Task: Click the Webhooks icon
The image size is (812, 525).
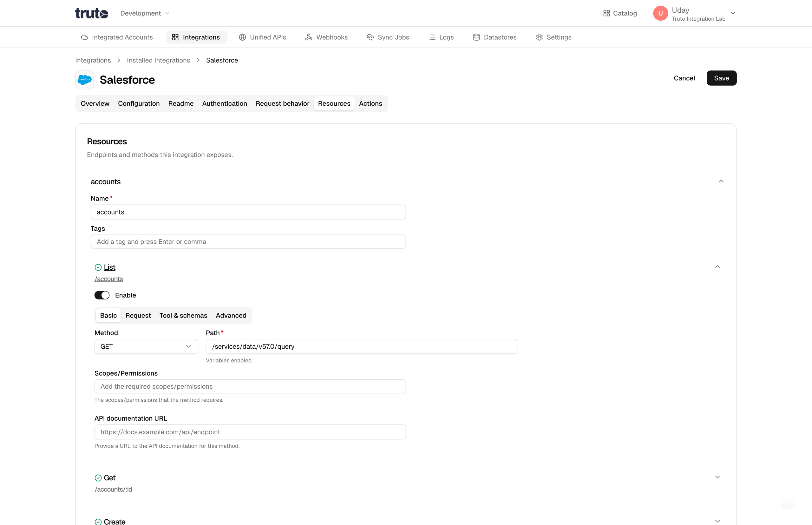Action: pos(309,37)
